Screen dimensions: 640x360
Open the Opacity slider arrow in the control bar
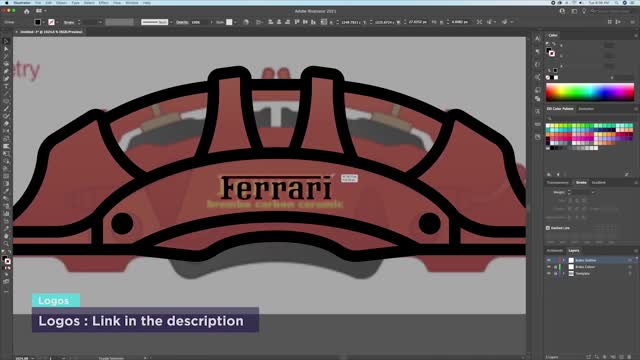[x=211, y=22]
